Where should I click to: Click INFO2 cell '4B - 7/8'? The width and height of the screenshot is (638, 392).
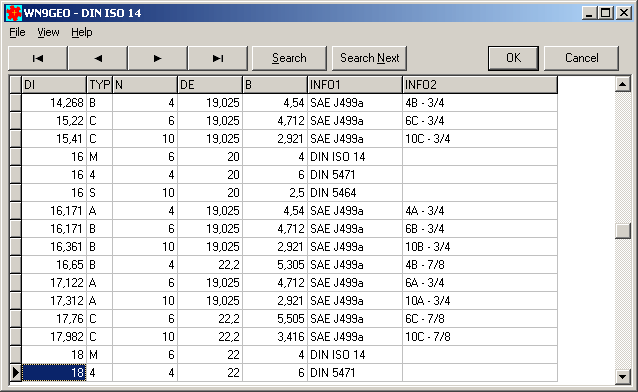[480, 265]
